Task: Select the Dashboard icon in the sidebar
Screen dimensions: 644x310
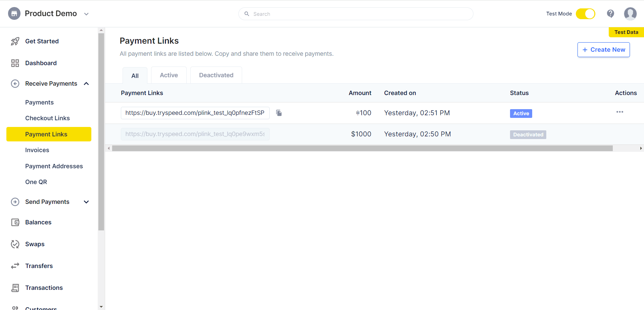Action: [15, 63]
